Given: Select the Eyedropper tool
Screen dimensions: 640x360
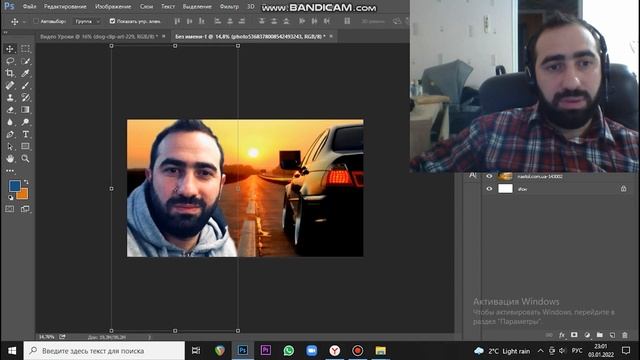Looking at the screenshot, I should 25,73.
